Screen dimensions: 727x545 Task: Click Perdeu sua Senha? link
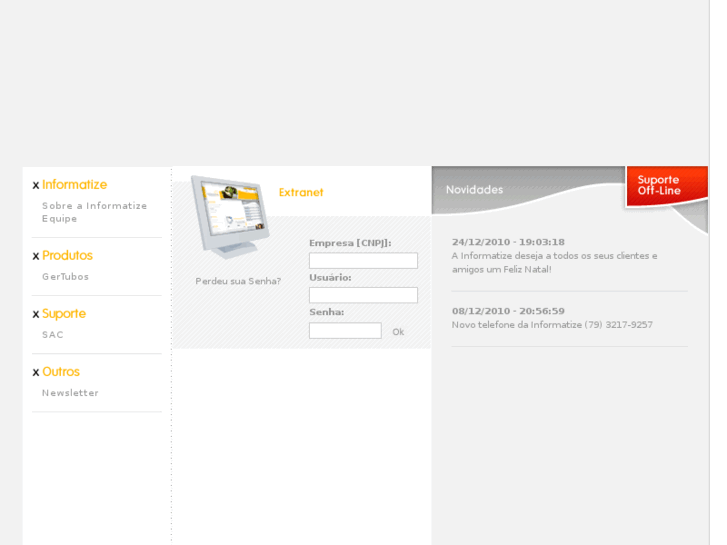(x=238, y=281)
